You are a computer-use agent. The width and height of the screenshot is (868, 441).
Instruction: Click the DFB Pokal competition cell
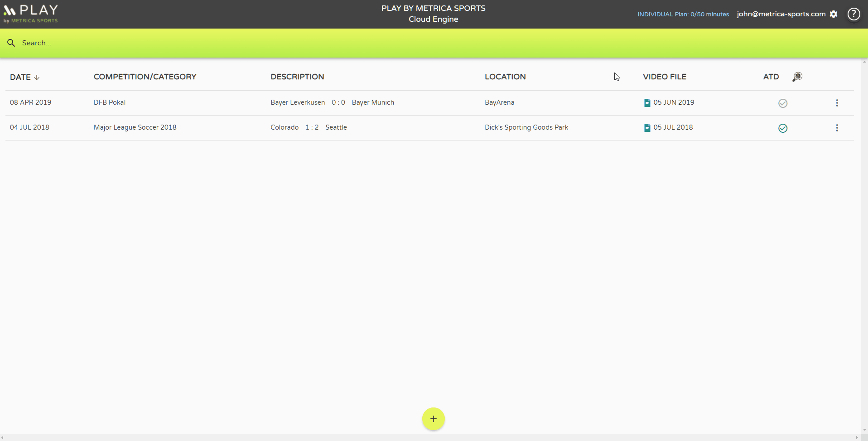110,102
